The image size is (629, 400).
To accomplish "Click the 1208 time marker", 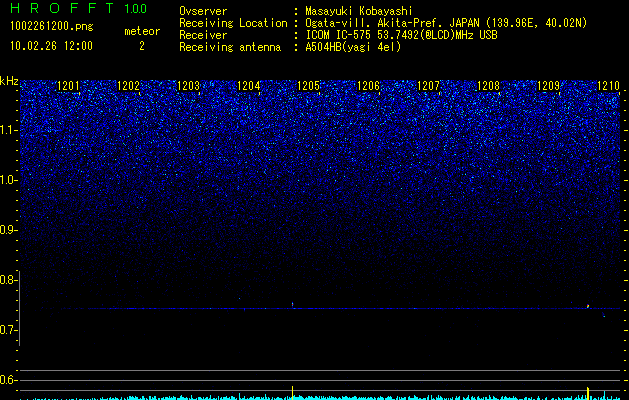I will click(489, 86).
